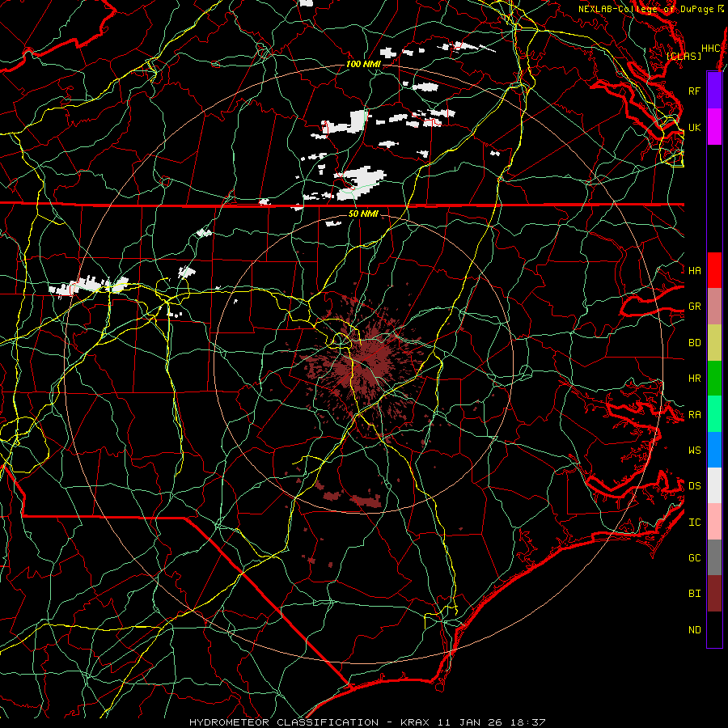Viewport: 728px width, 728px height.
Task: Select the yellow BD legend swatch
Action: (714, 343)
